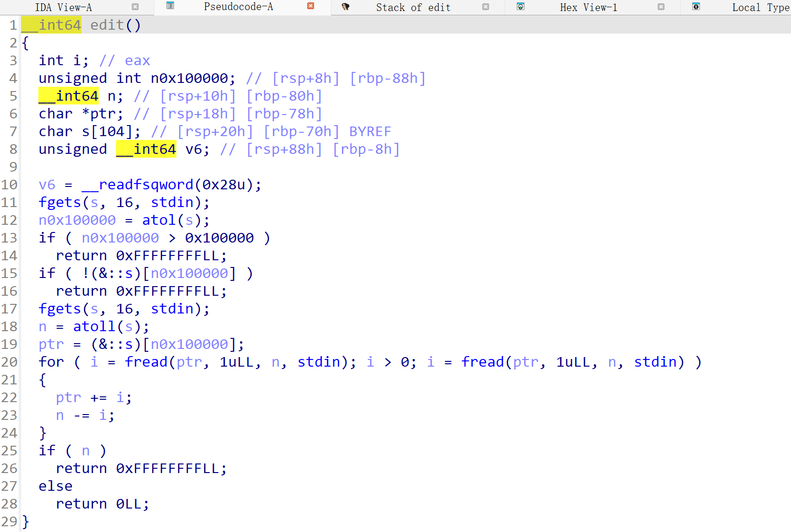The width and height of the screenshot is (791, 532).
Task: Click the Hex View-1 tab icon
Action: [x=521, y=6]
